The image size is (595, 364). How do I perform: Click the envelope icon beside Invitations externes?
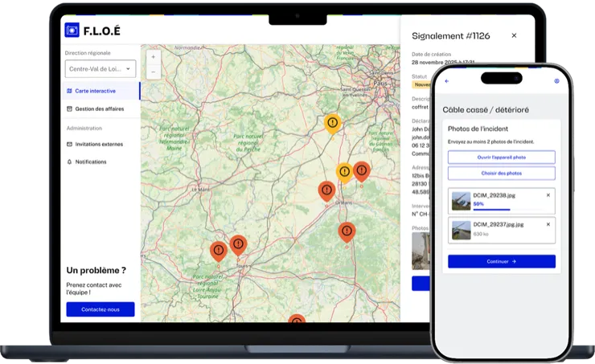pyautogui.click(x=69, y=144)
